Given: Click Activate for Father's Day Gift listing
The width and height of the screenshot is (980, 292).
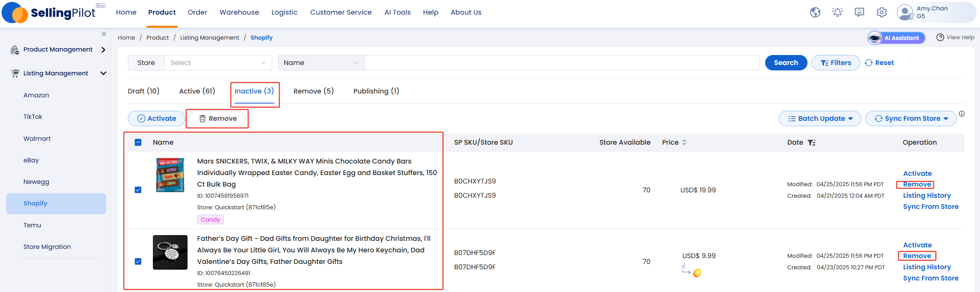Looking at the screenshot, I should 917,245.
